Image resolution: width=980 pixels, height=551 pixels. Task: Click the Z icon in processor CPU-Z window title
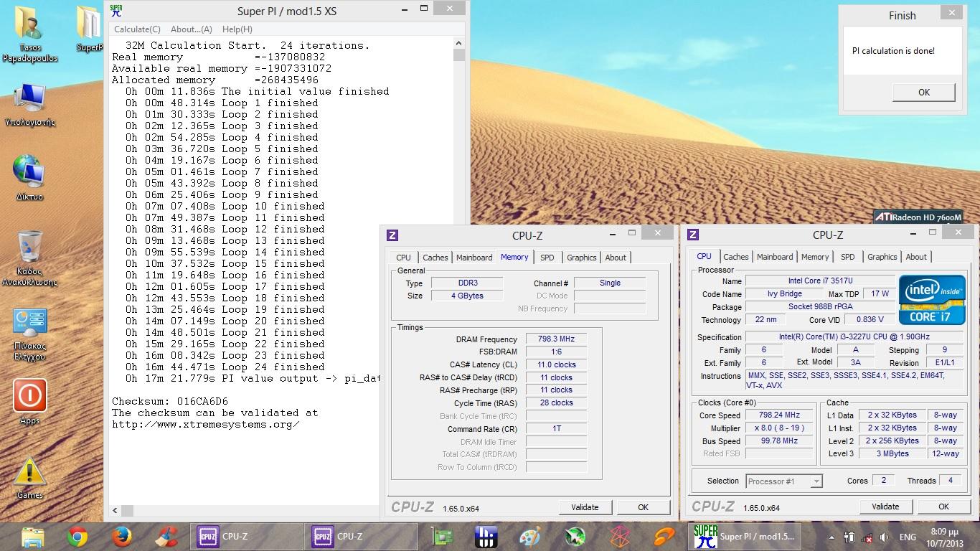(693, 235)
